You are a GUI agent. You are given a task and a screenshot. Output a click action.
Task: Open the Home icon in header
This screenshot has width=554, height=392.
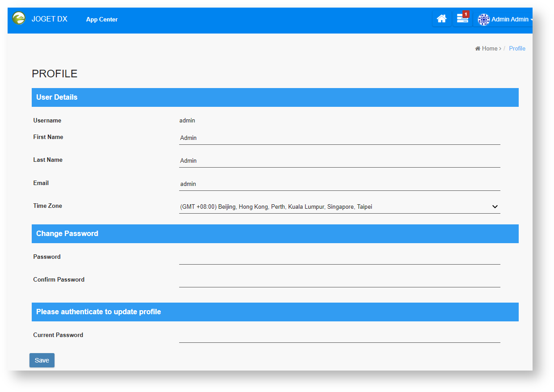tap(441, 19)
